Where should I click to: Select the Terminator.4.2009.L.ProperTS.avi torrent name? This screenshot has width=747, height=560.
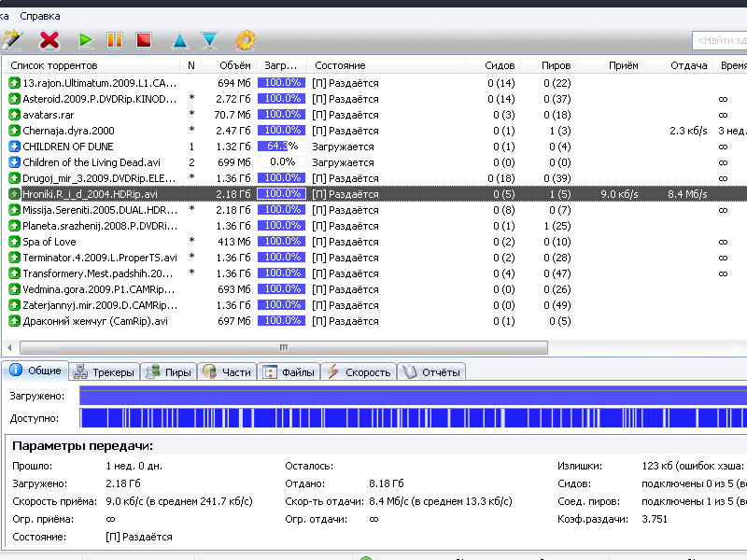point(100,258)
